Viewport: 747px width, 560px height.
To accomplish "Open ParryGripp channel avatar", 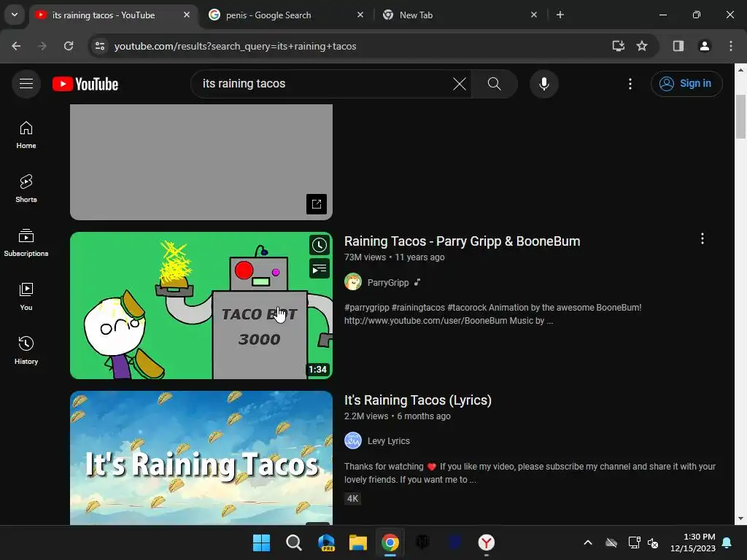I will click(x=353, y=282).
